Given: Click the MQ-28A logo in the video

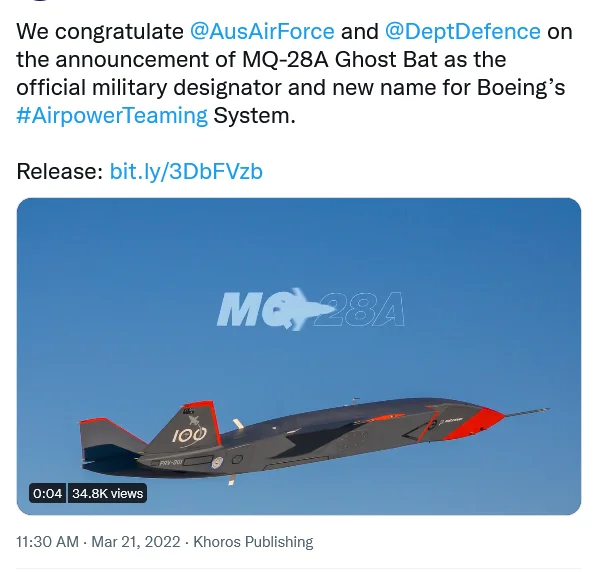Looking at the screenshot, I should tap(310, 310).
